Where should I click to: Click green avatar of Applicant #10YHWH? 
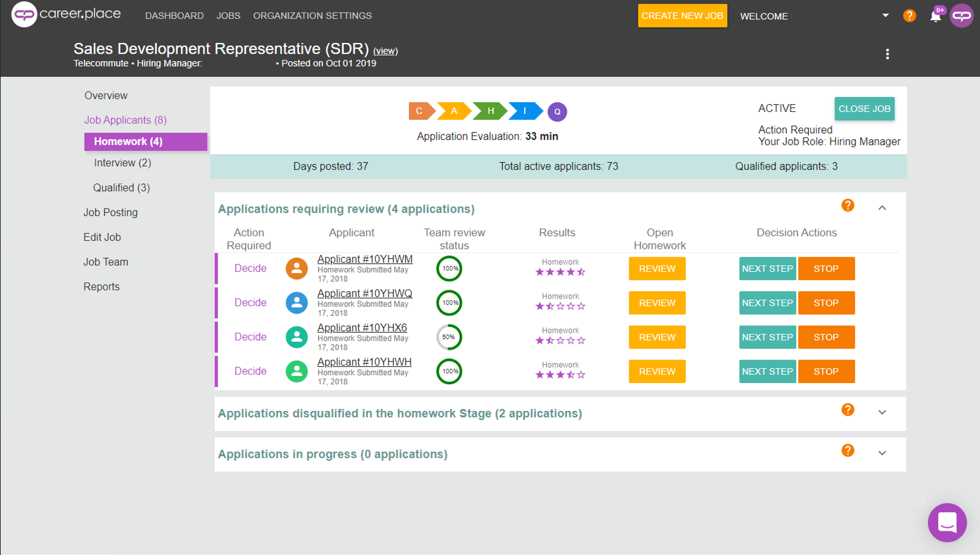pos(296,371)
